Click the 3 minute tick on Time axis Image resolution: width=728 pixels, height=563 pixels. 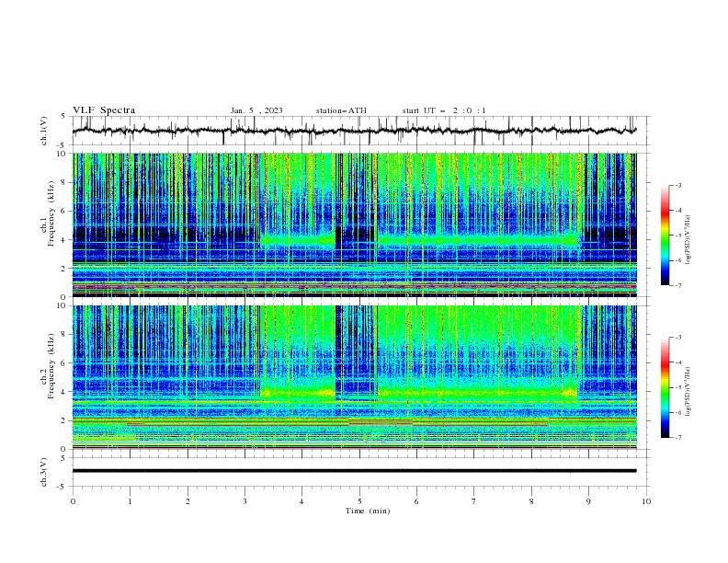pos(245,501)
